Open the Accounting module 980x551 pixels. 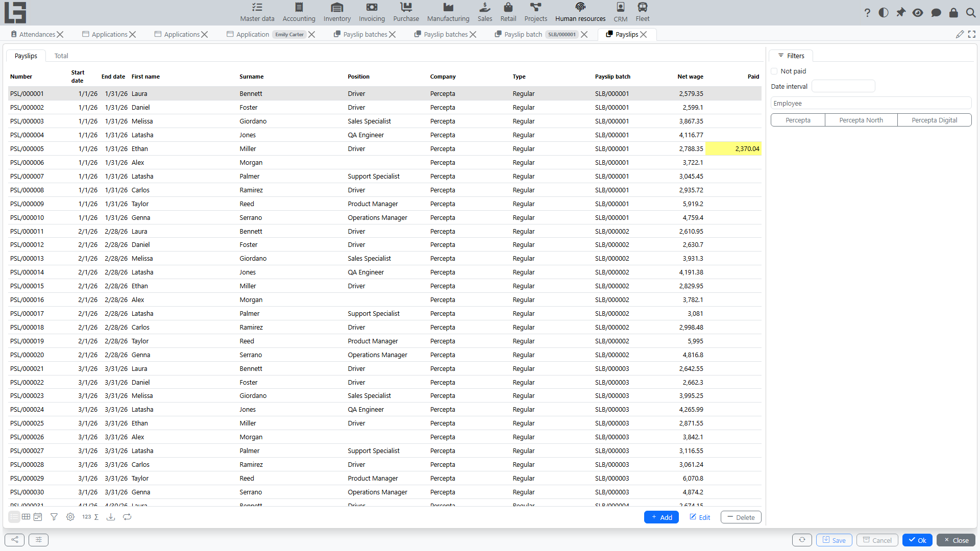coord(299,12)
